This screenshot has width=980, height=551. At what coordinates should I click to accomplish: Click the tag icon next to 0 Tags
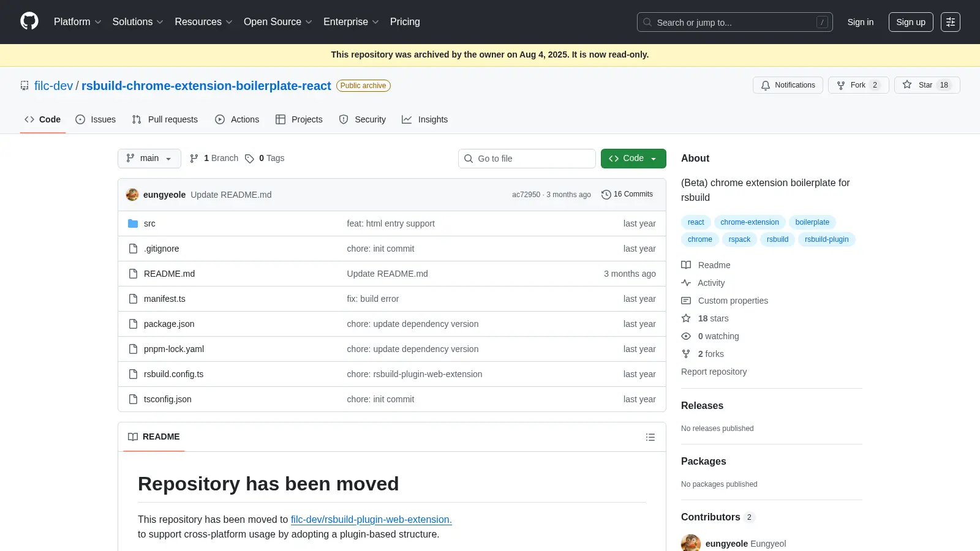(249, 159)
